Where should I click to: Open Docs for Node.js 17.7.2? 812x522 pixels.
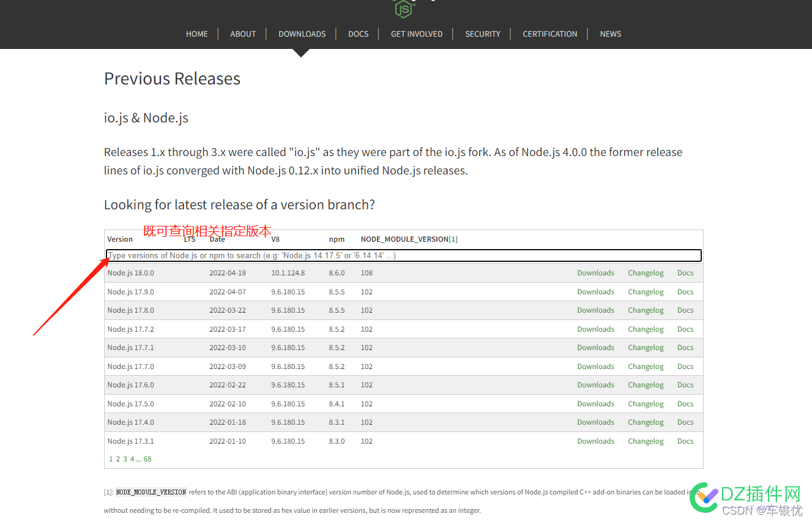pyautogui.click(x=685, y=329)
